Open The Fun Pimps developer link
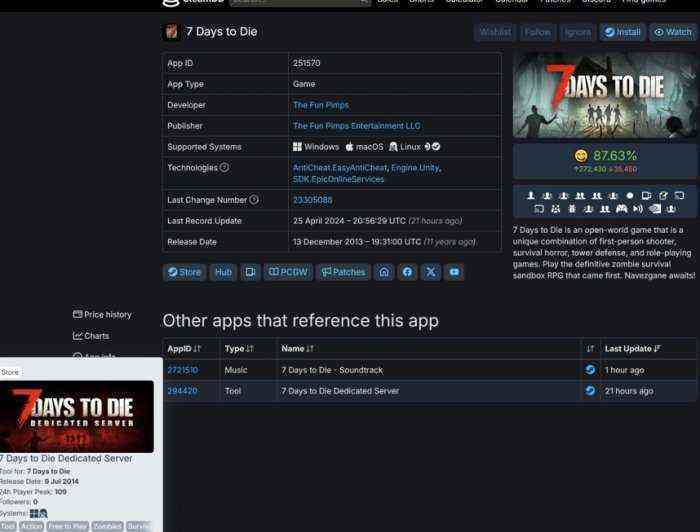This screenshot has width=700, height=532. [321, 105]
